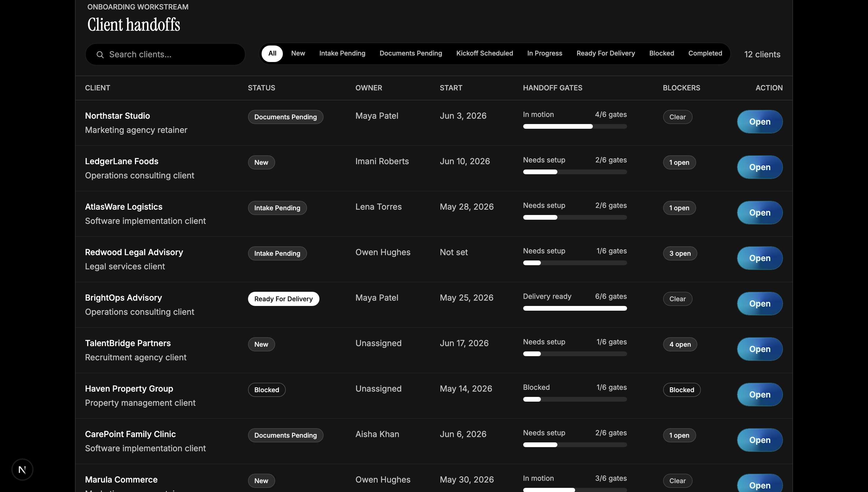Open BrightOps Advisory handoff
The height and width of the screenshot is (492, 868).
[760, 304]
